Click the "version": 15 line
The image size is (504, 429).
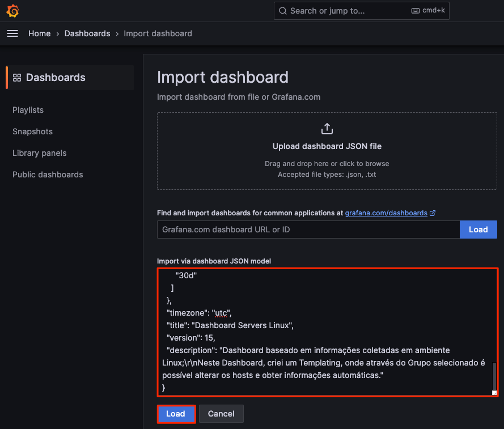click(x=191, y=338)
